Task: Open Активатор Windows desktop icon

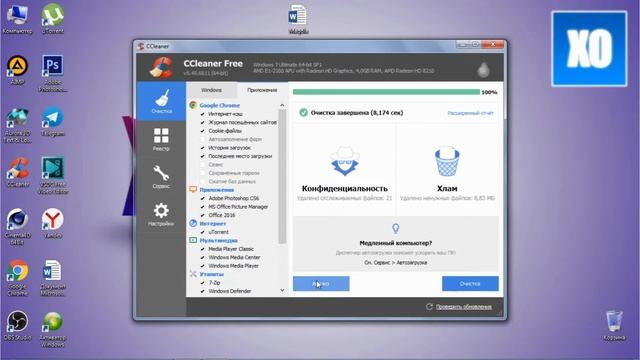Action: (53, 329)
